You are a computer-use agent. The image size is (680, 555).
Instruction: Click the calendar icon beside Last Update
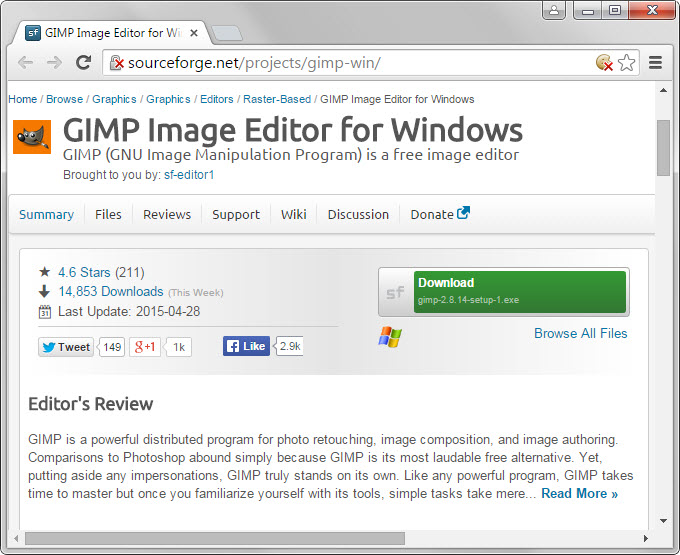tap(45, 312)
